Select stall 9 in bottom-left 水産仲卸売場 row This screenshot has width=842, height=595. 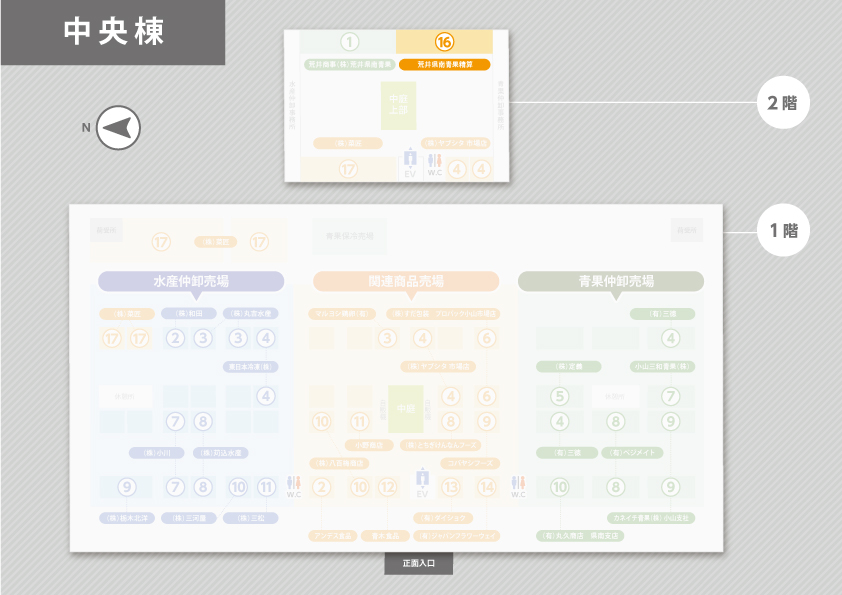coord(126,487)
